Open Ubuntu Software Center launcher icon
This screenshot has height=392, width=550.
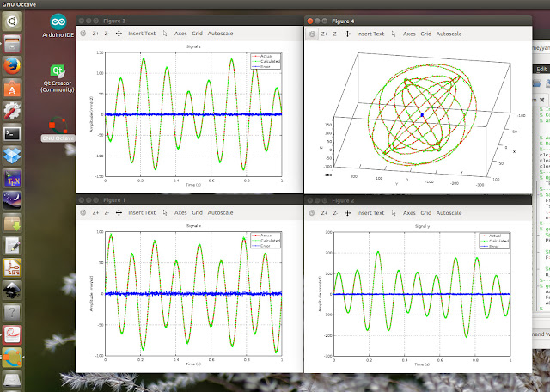[x=12, y=89]
